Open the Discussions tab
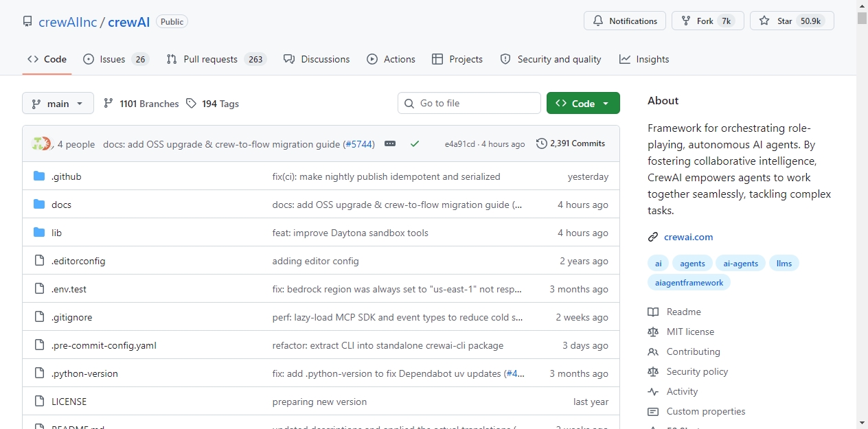Image resolution: width=868 pixels, height=429 pixels. pos(317,60)
